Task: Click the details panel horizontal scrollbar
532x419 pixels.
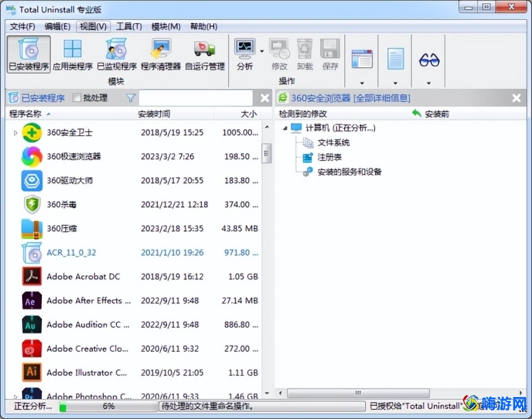Action: coord(358,393)
